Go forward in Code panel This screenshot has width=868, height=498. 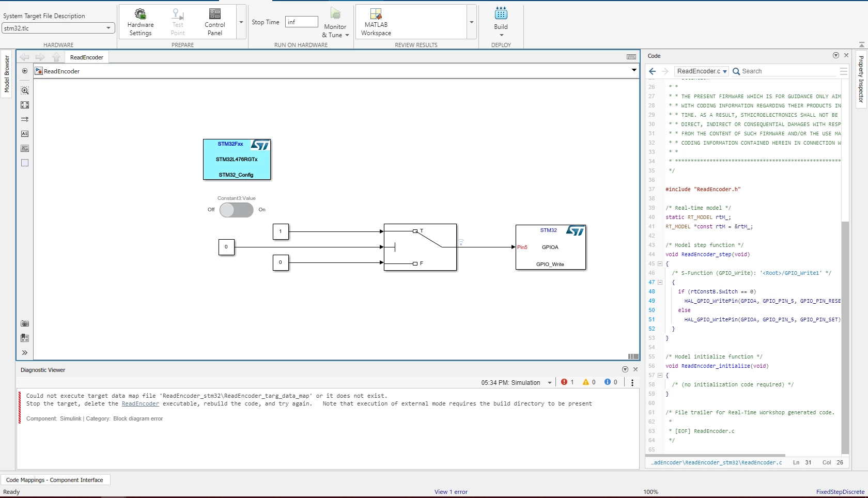tap(665, 71)
